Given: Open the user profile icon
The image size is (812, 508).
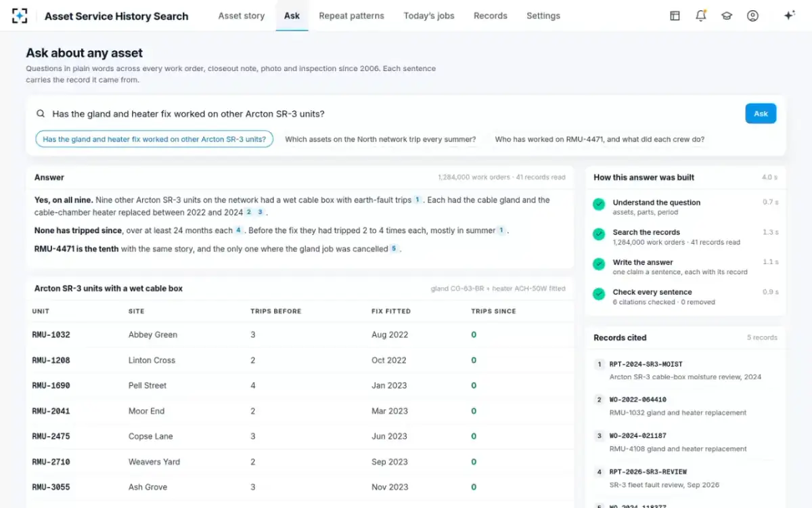Looking at the screenshot, I should coord(752,16).
